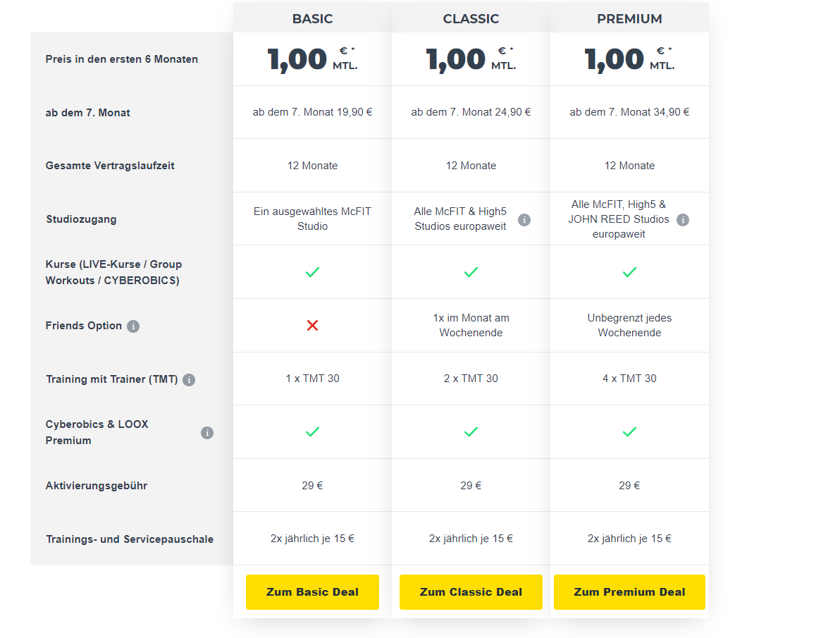
Task: Select the BASIC column header
Action: (312, 19)
